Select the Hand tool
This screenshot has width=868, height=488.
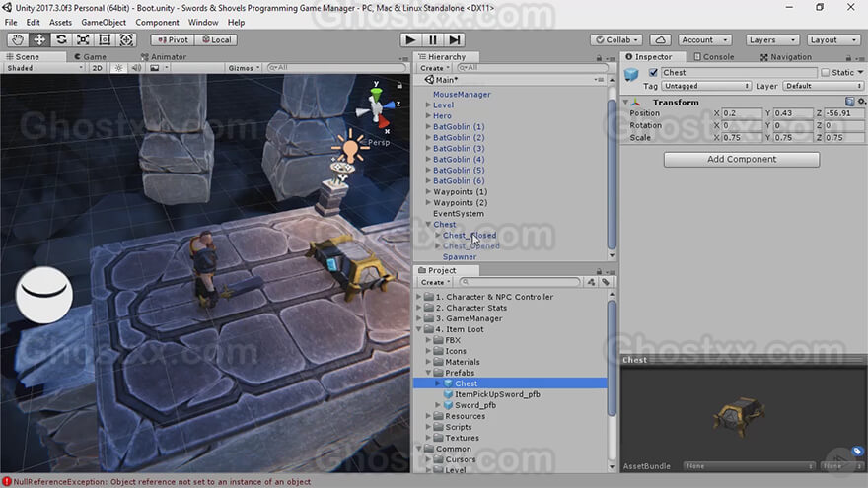pyautogui.click(x=18, y=39)
